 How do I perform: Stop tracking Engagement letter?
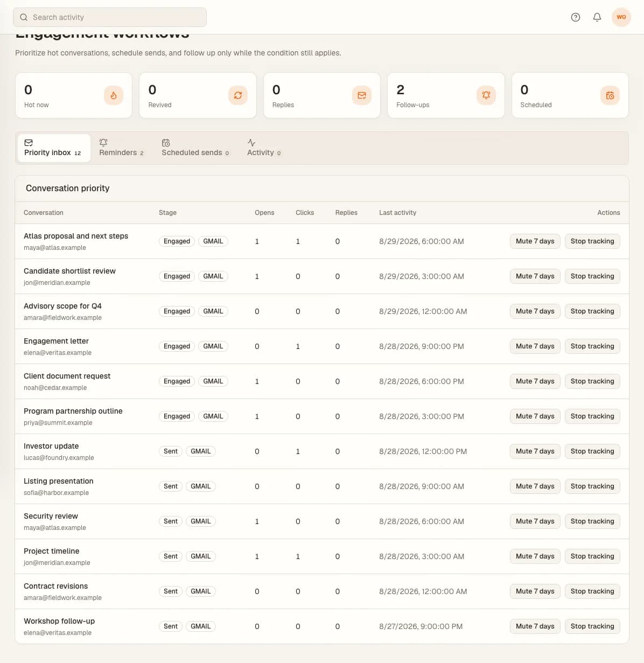592,346
